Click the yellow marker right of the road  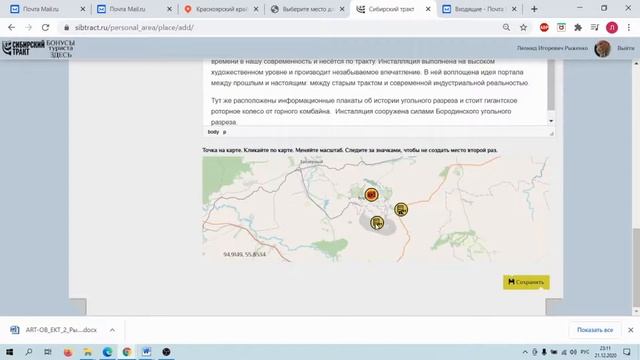[x=401, y=209]
